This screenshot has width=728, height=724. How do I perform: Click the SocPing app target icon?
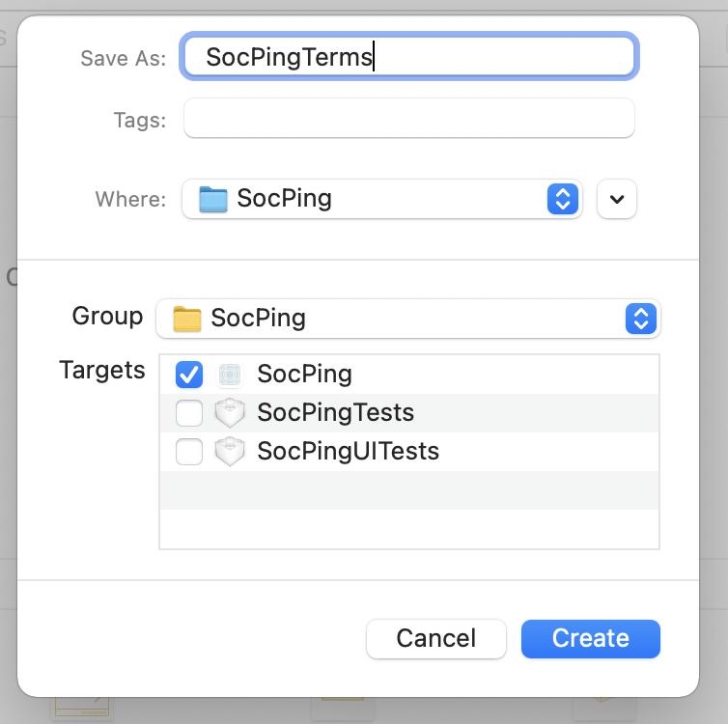(x=229, y=375)
